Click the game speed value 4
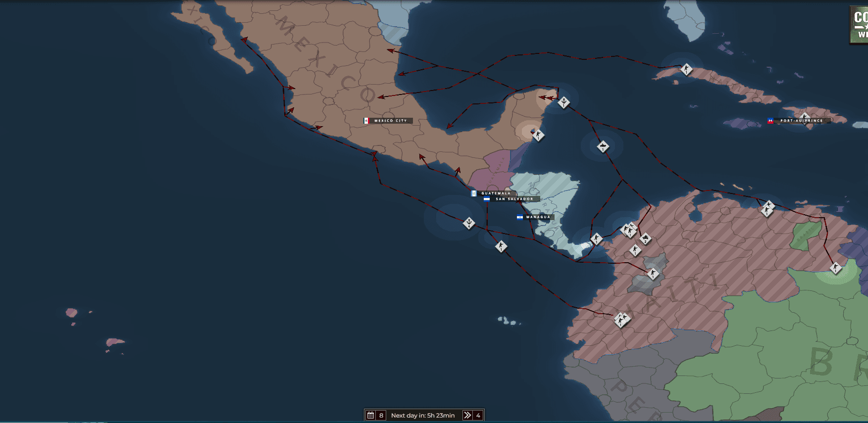This screenshot has width=868, height=423. pos(478,416)
